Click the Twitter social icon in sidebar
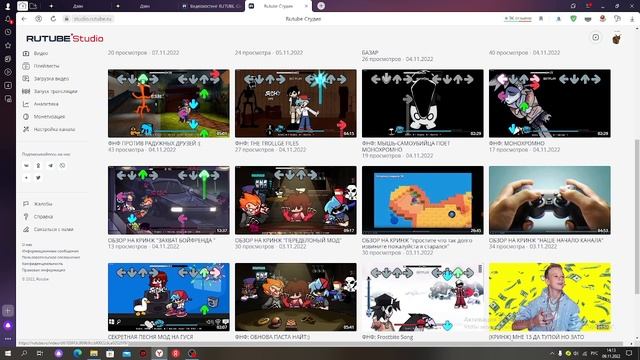640x360 pixels. pos(38,178)
